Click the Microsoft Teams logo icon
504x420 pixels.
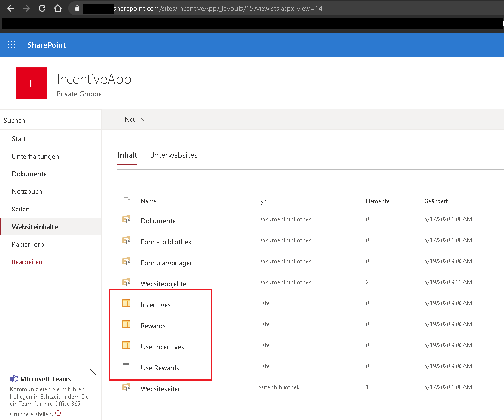tap(14, 379)
